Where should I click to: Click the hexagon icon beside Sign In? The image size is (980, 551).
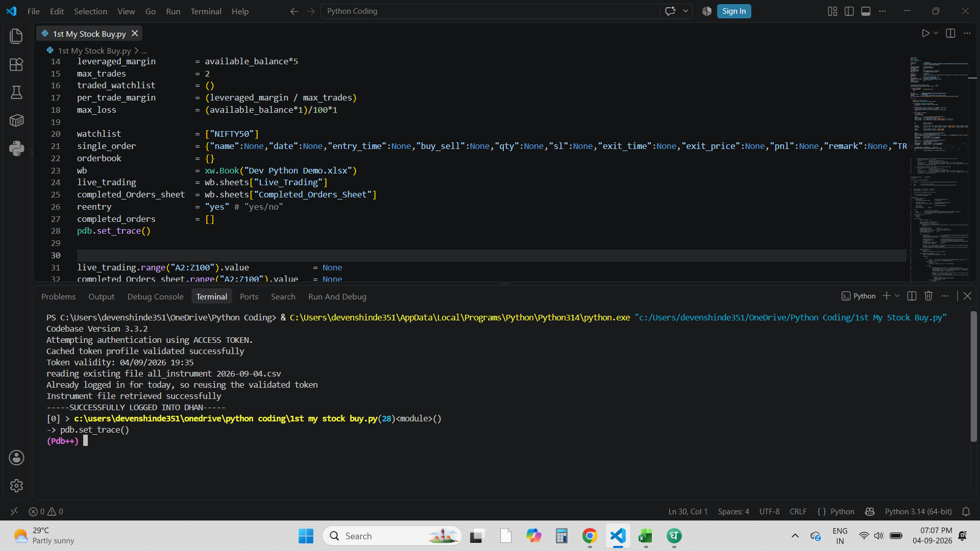[x=707, y=11]
